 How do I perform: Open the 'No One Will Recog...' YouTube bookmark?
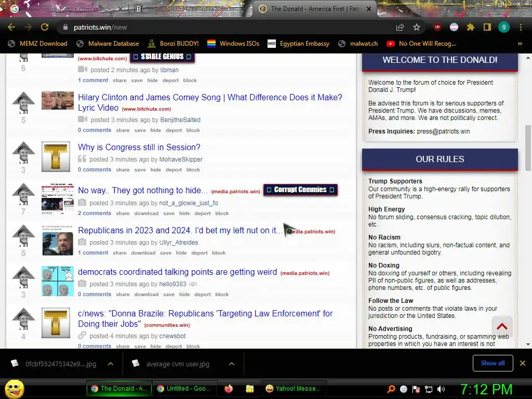pos(421,44)
